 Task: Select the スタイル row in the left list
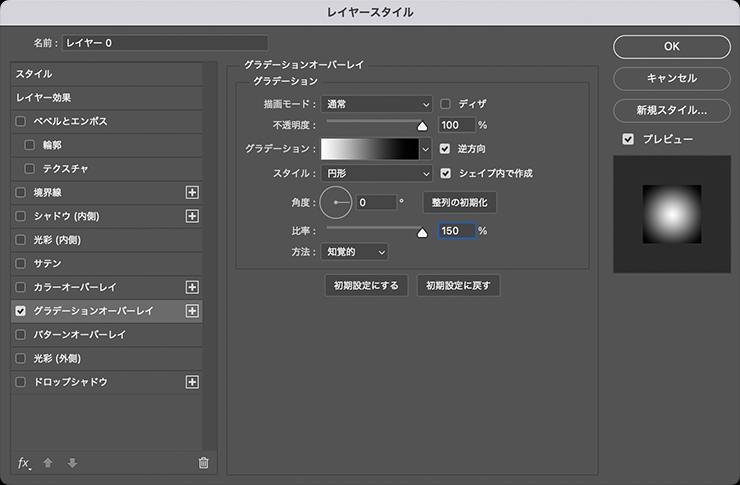(107, 74)
